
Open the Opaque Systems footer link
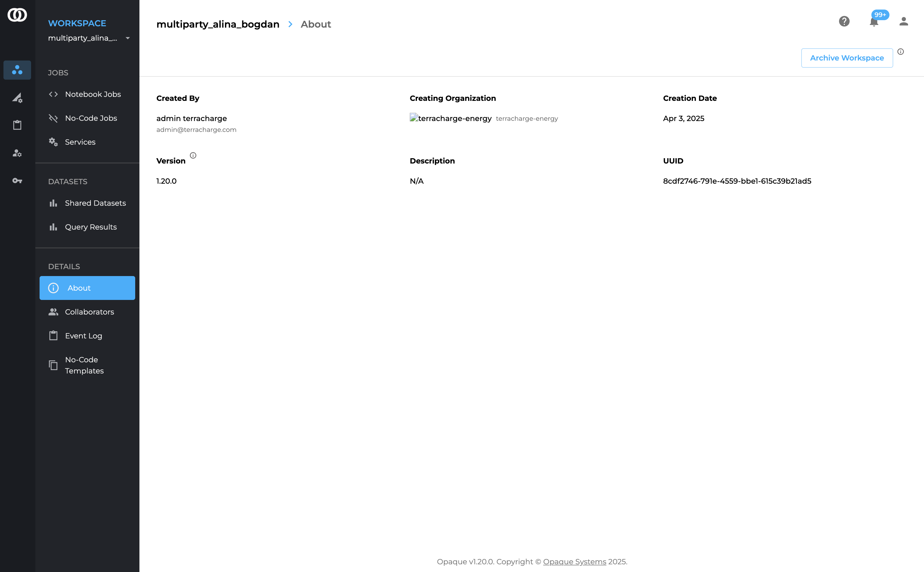[x=574, y=562]
